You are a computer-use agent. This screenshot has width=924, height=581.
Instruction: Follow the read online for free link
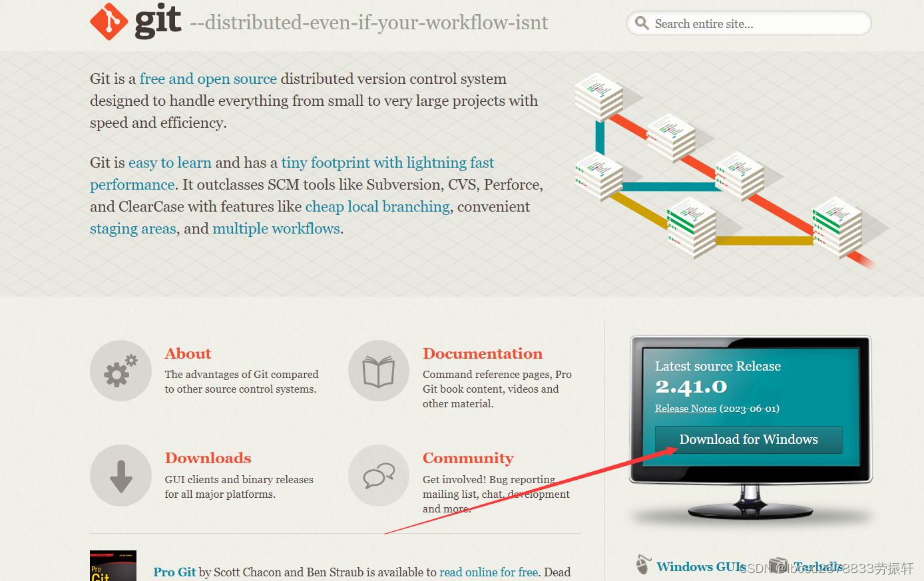[489, 572]
